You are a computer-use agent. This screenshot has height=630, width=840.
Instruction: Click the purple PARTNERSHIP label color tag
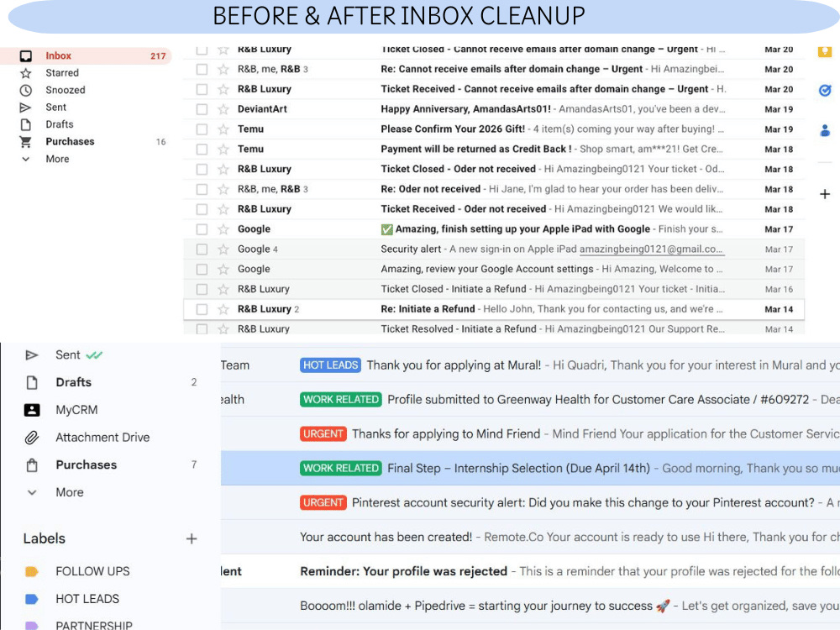32,625
